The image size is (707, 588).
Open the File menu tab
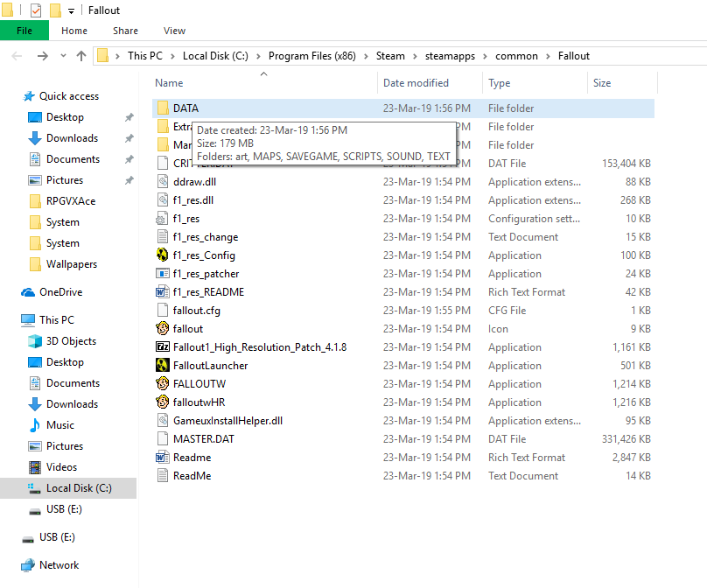[x=24, y=31]
